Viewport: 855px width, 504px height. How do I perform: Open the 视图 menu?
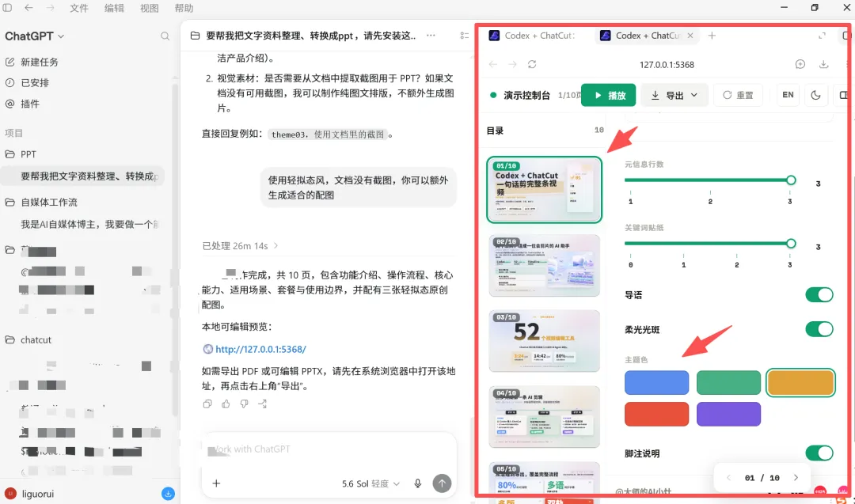tap(149, 8)
